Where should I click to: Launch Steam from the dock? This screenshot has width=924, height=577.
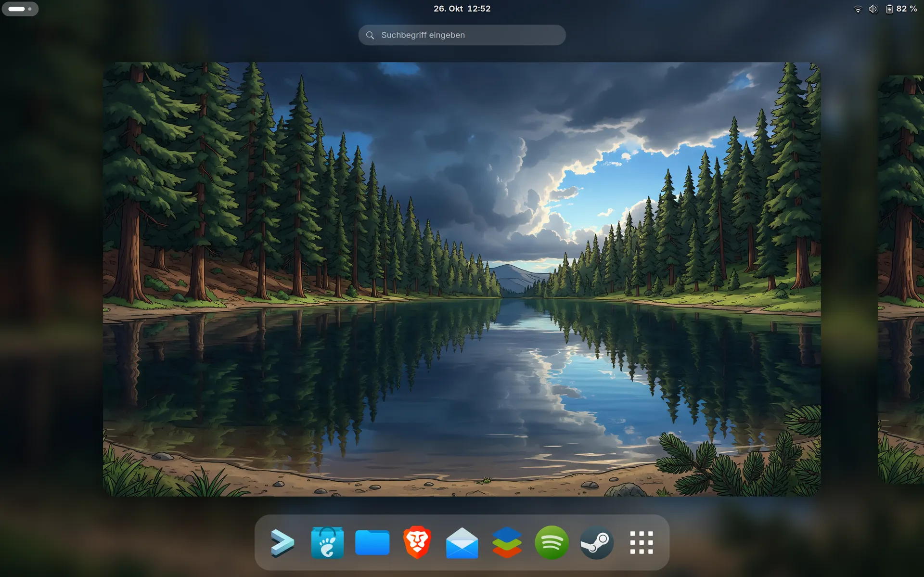click(597, 543)
